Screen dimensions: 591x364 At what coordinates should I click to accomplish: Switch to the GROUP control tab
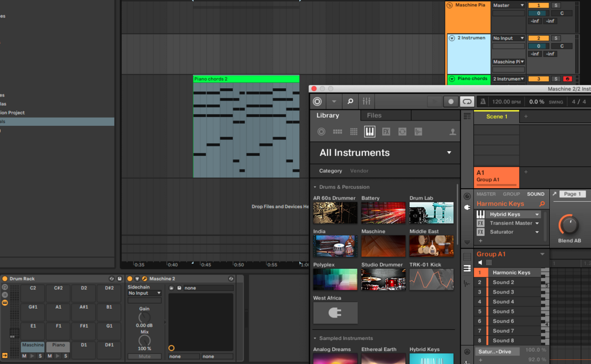(x=511, y=194)
